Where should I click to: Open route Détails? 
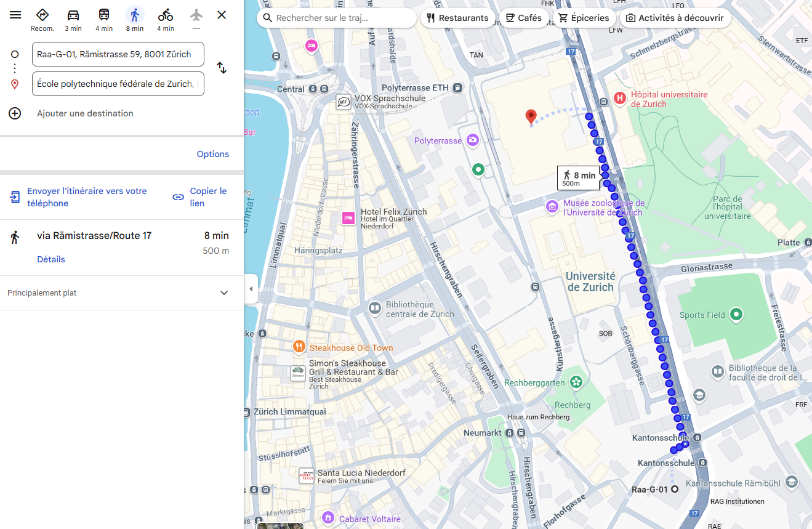pyautogui.click(x=51, y=259)
